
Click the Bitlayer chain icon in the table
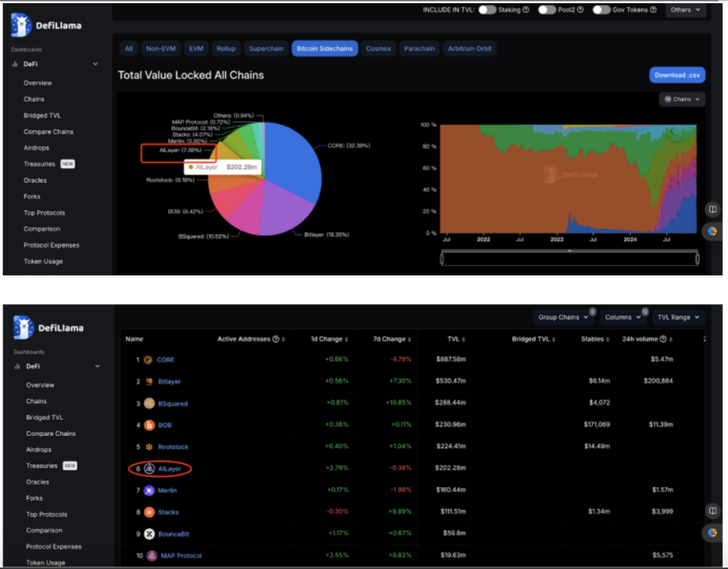149,381
